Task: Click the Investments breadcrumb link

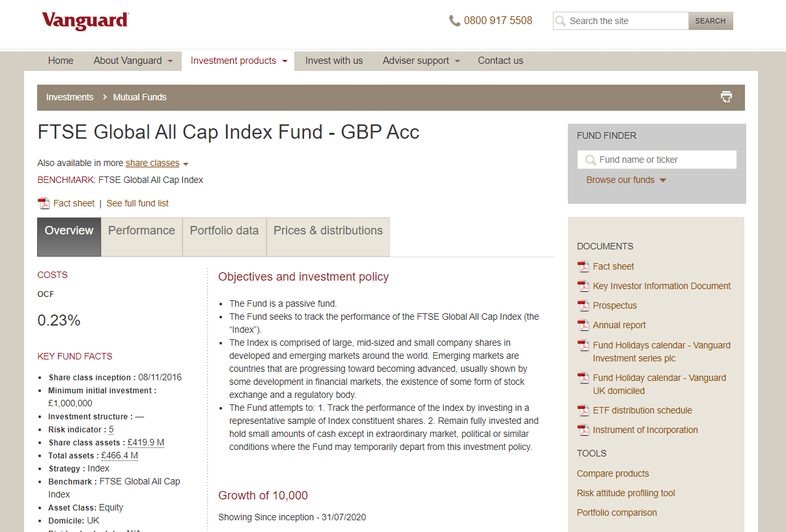Action: click(x=70, y=97)
